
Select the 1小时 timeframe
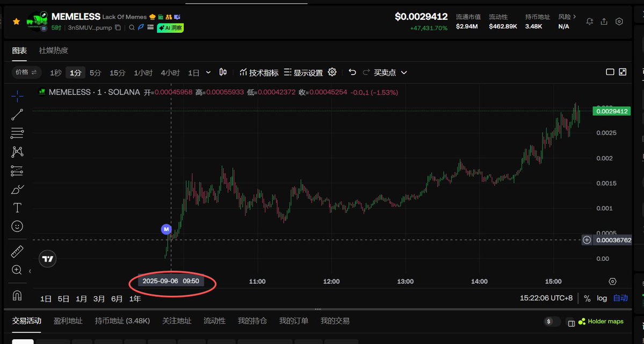point(143,72)
